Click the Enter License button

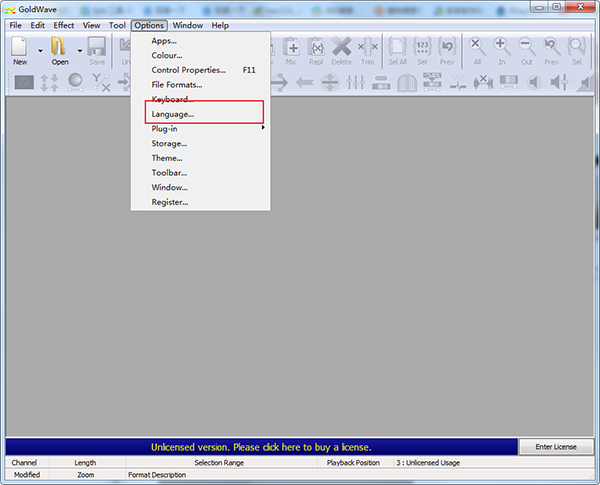tap(556, 447)
